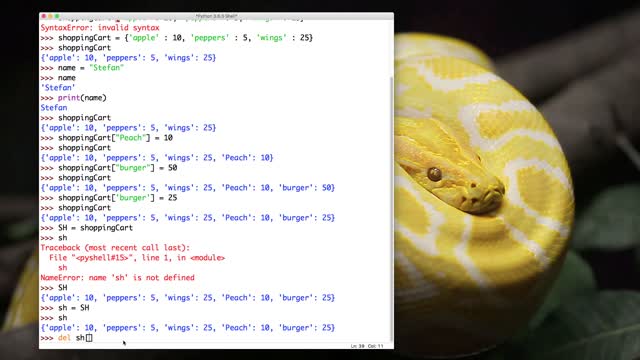640x360 pixels.
Task: Zoom the Python Shell window with green button
Action: (x=57, y=16)
